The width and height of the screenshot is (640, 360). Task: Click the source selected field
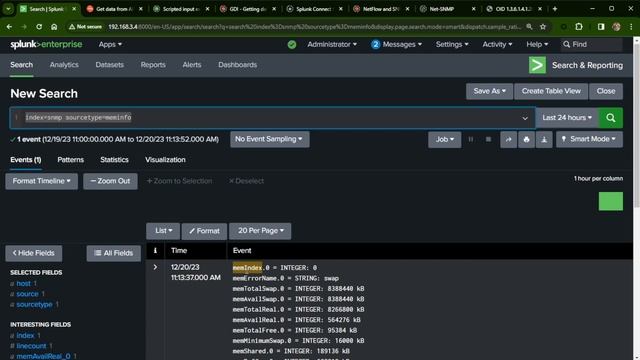(27, 294)
